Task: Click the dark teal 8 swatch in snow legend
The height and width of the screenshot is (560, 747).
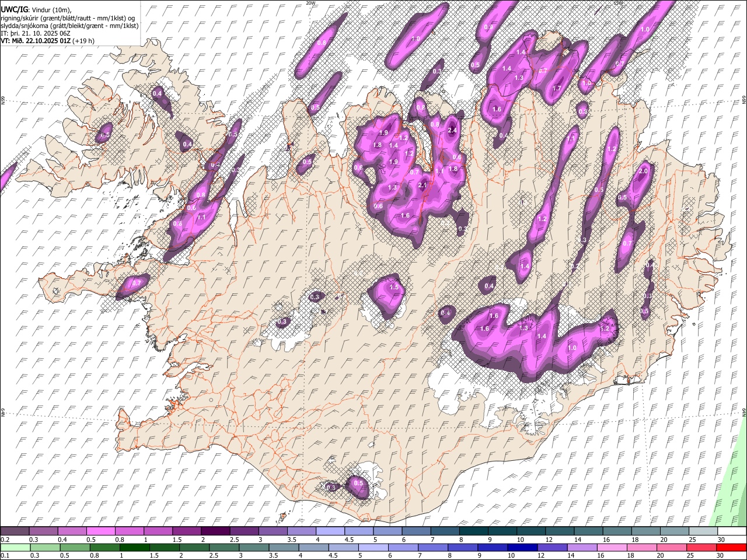Action: coord(473,531)
